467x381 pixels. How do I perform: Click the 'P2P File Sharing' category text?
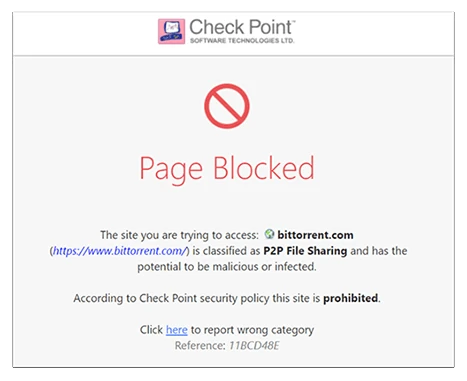coord(305,251)
